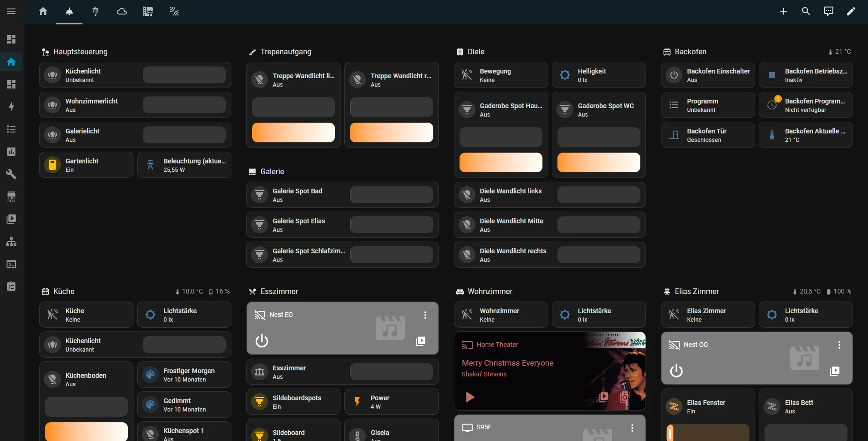Open the Energy lightning icon in sidebar
868x441 pixels.
tap(11, 107)
